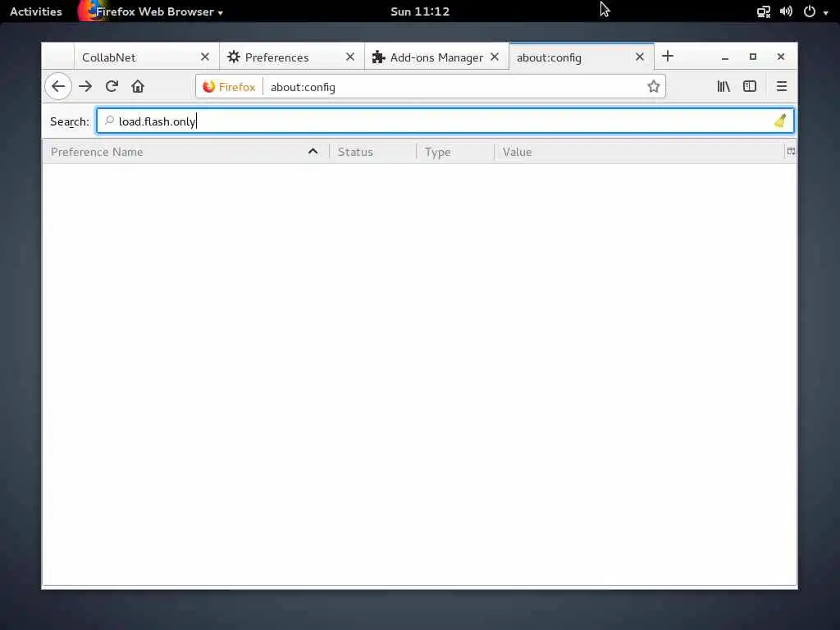Open the power menu in the top bar
The image size is (840, 630).
tap(810, 11)
